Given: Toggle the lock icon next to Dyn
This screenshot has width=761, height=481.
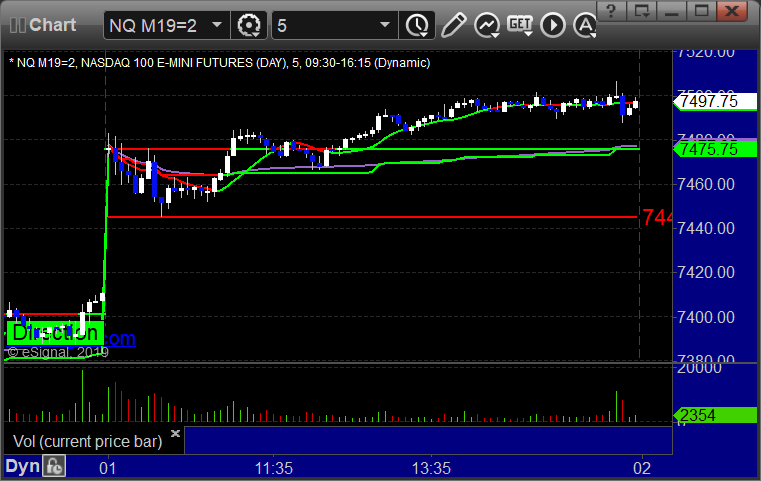Looking at the screenshot, I should tap(54, 466).
